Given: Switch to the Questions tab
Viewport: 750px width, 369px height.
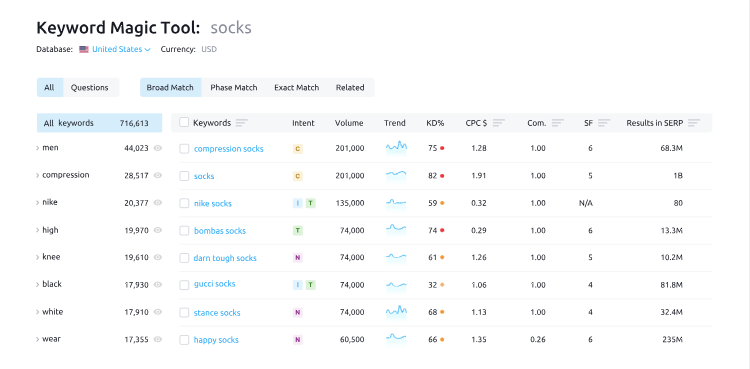Looking at the screenshot, I should click(90, 88).
